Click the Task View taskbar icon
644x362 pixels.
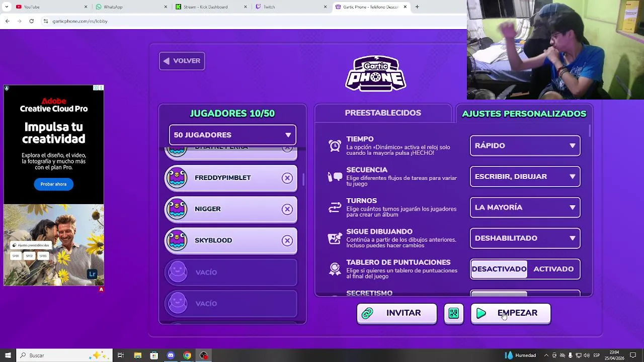tap(121, 355)
